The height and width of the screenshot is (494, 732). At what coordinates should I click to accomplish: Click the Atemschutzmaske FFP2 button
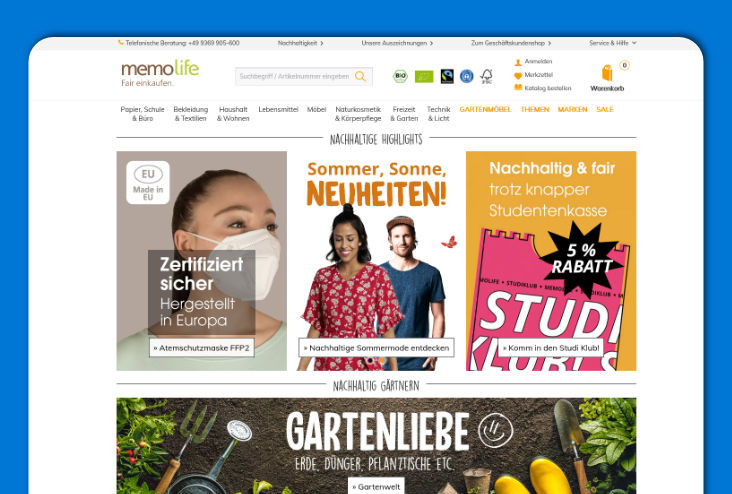click(202, 348)
